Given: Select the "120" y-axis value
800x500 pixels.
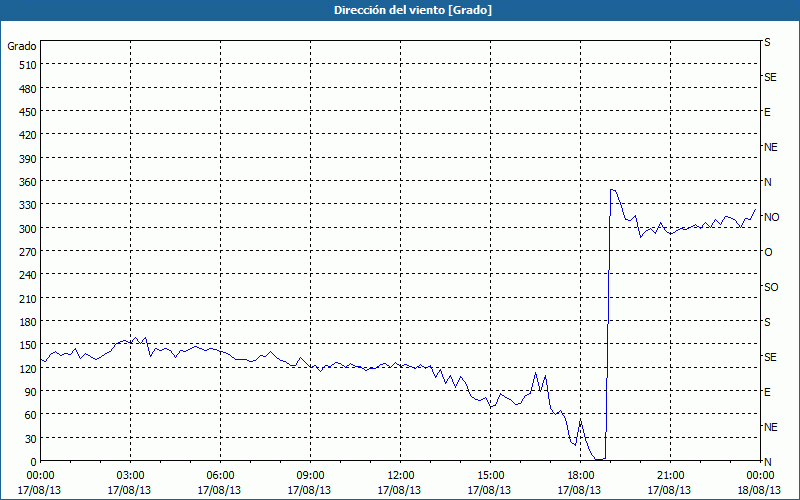Looking at the screenshot, I should coord(28,368).
